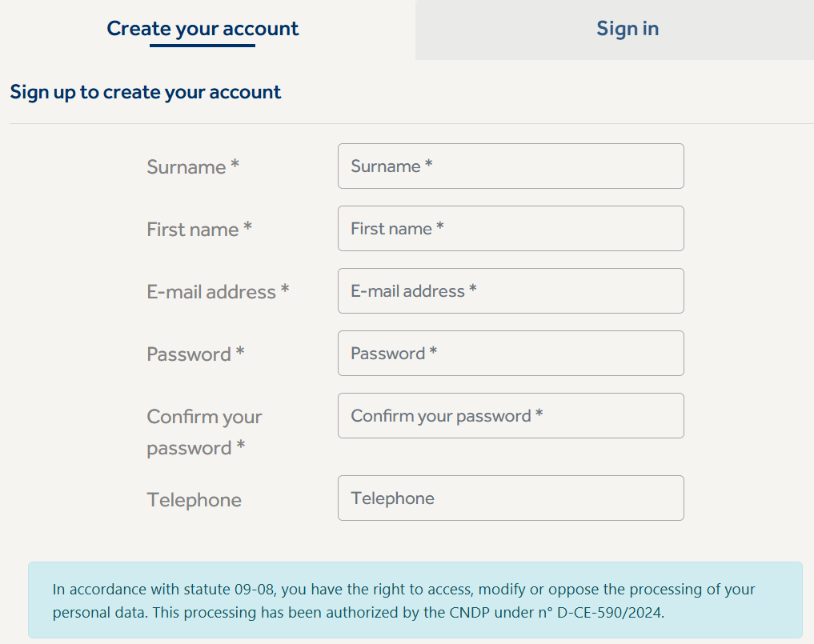Click the underline beneath Create your account
This screenshot has width=814, height=644.
pos(202,46)
